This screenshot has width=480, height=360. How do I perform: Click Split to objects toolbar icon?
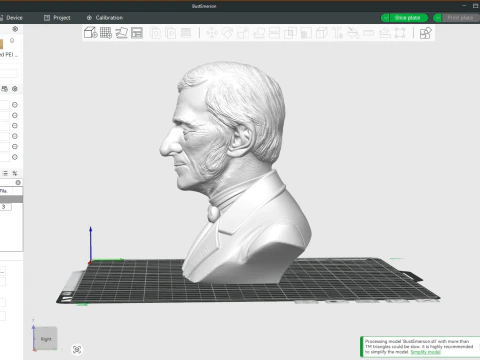[155, 33]
